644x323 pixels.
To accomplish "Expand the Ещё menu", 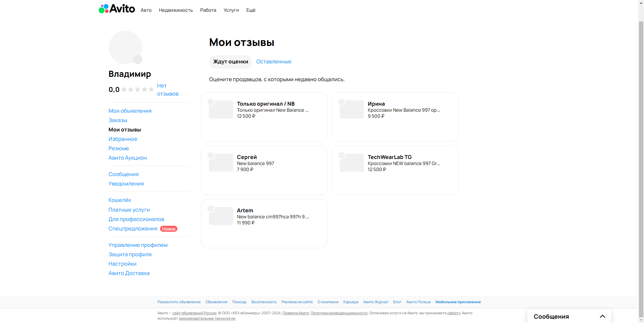I will [251, 10].
